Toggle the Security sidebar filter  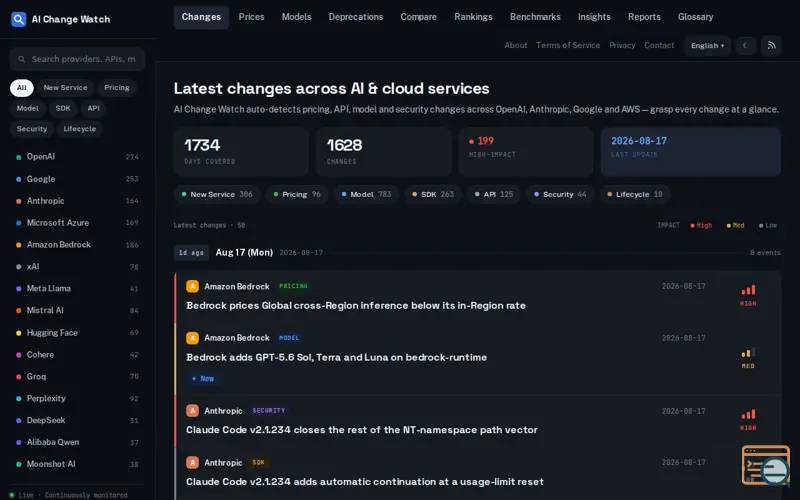(32, 129)
